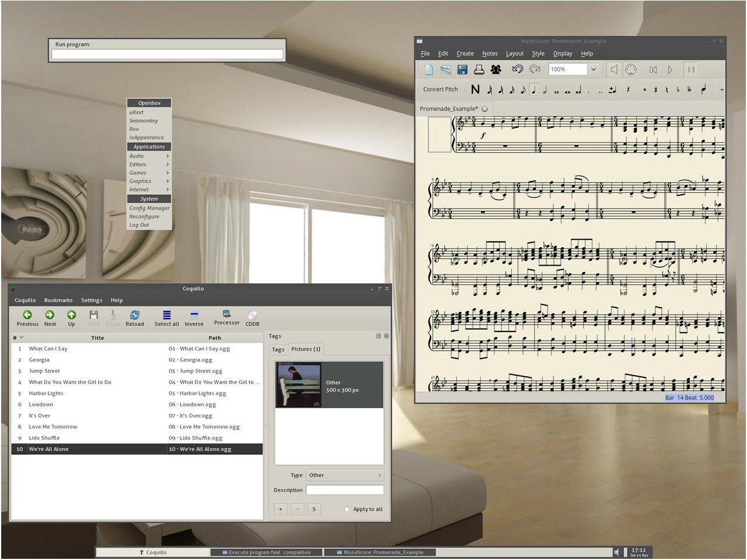
Task: Expand the Internet submenu
Action: coord(150,190)
